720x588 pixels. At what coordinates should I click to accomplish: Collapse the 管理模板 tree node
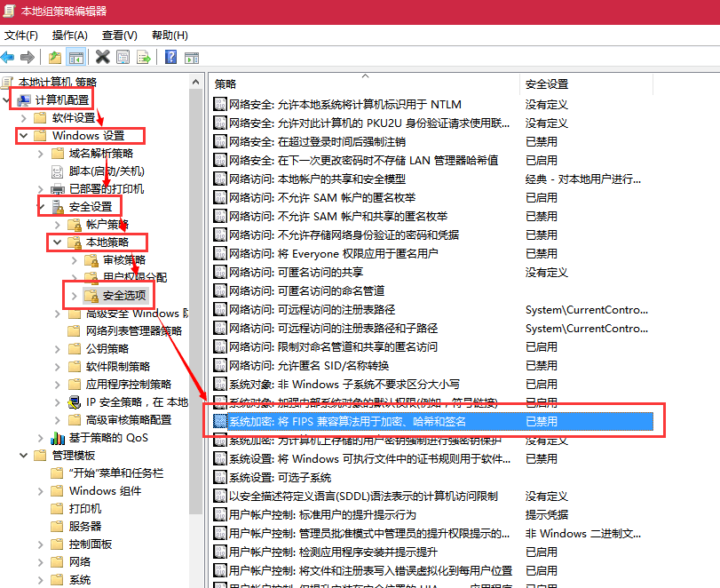tap(24, 456)
